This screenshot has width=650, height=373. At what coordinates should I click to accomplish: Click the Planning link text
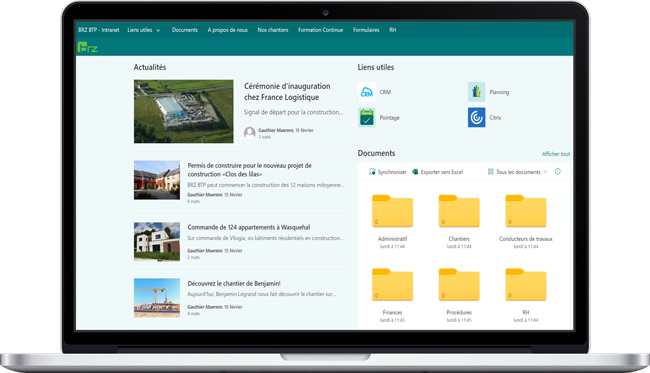(x=499, y=92)
